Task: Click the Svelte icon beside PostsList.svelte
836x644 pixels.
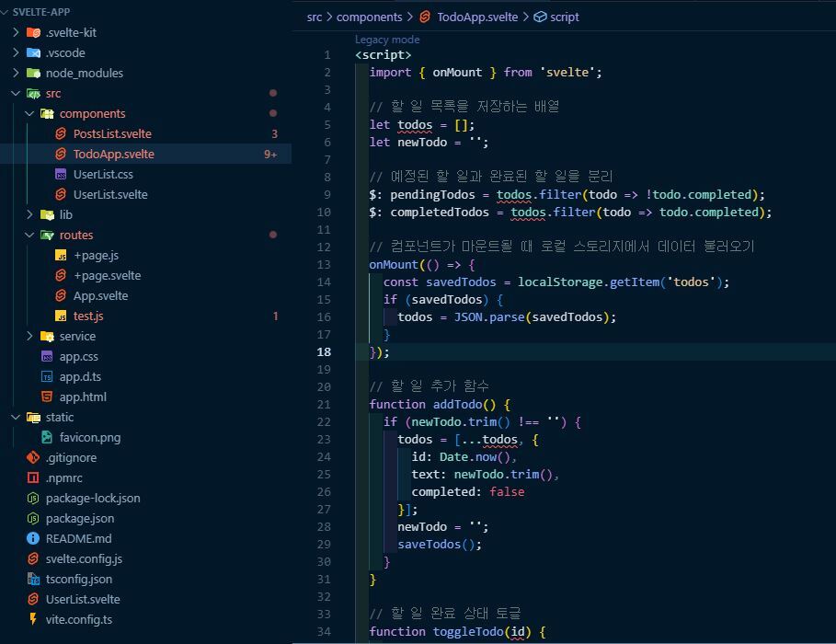Action: click(61, 134)
